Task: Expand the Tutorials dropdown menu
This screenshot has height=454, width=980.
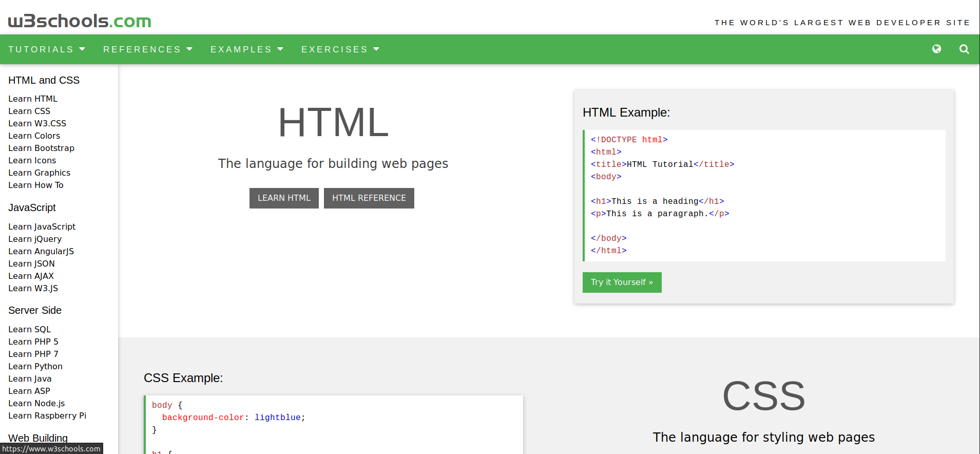Action: coord(47,49)
